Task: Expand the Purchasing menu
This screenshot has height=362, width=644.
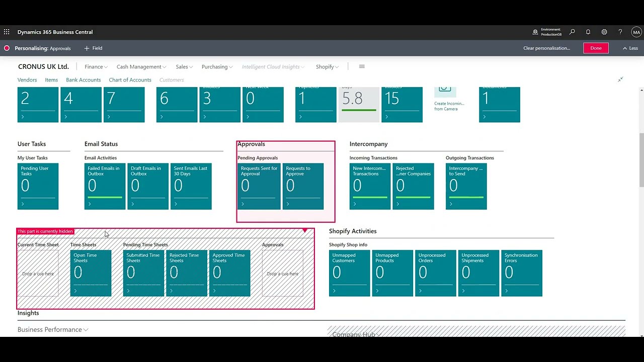Action: click(217, 67)
